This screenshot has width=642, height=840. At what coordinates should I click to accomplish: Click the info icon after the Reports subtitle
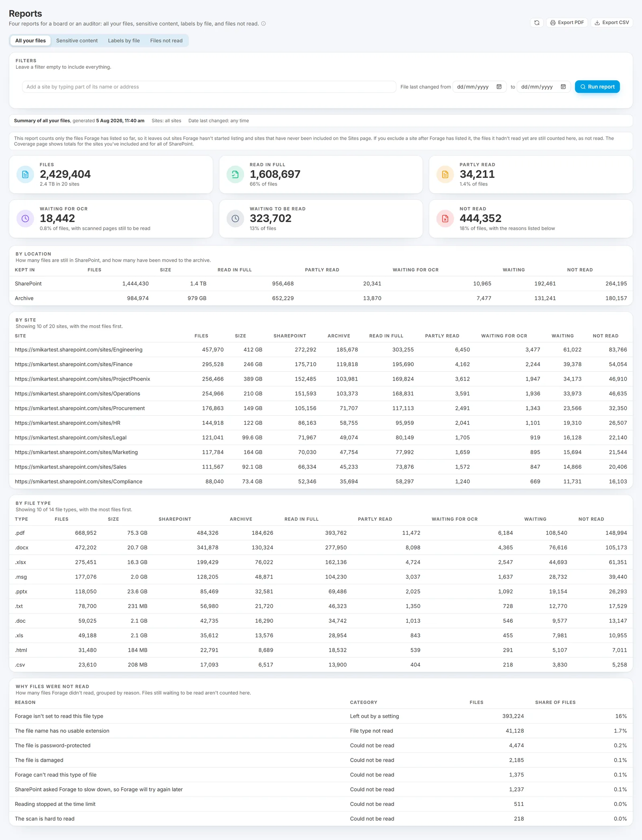pyautogui.click(x=264, y=24)
